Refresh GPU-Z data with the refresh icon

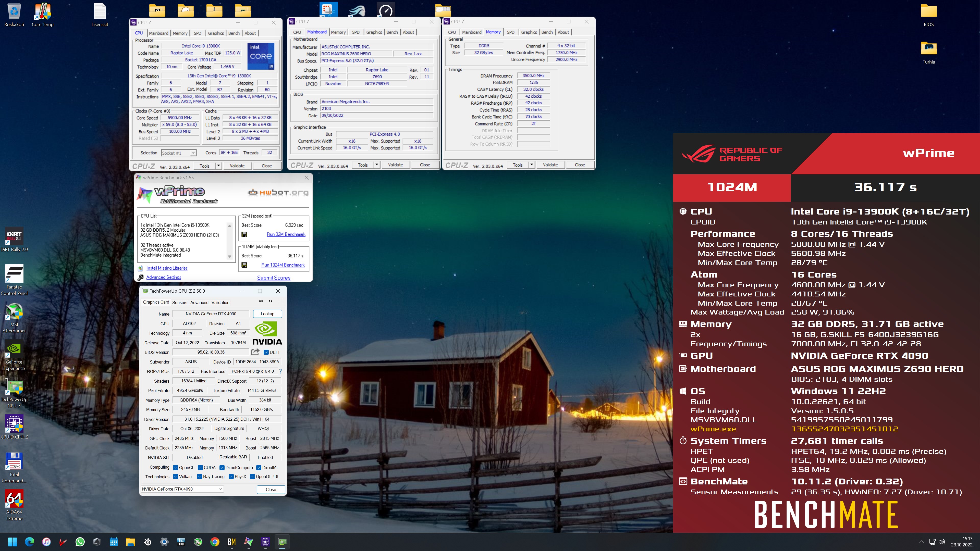271,301
